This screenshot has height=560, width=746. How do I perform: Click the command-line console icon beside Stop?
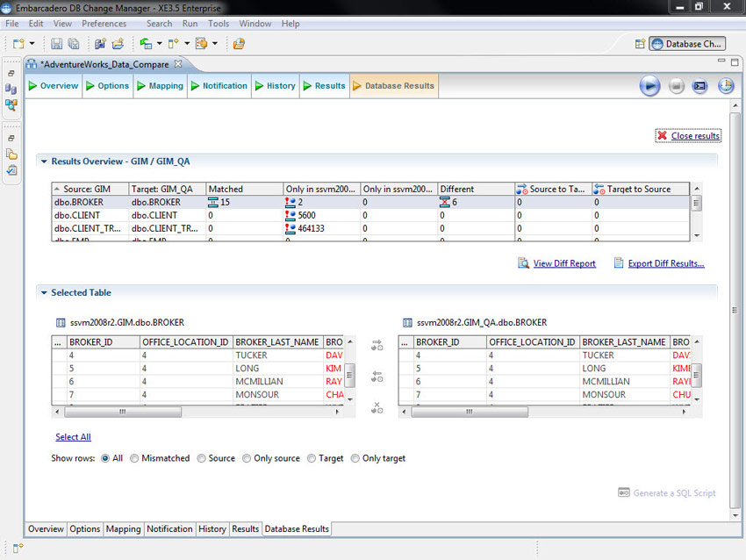(699, 86)
